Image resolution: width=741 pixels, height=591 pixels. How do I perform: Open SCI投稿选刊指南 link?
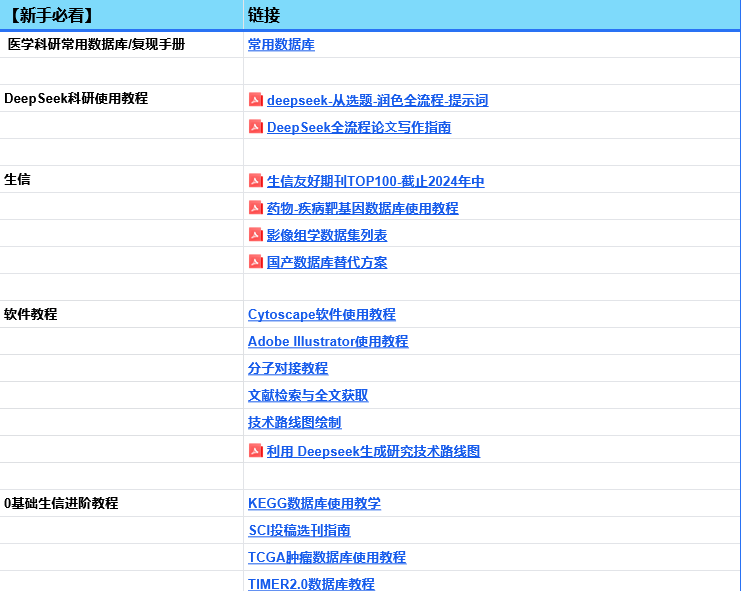pos(299,530)
